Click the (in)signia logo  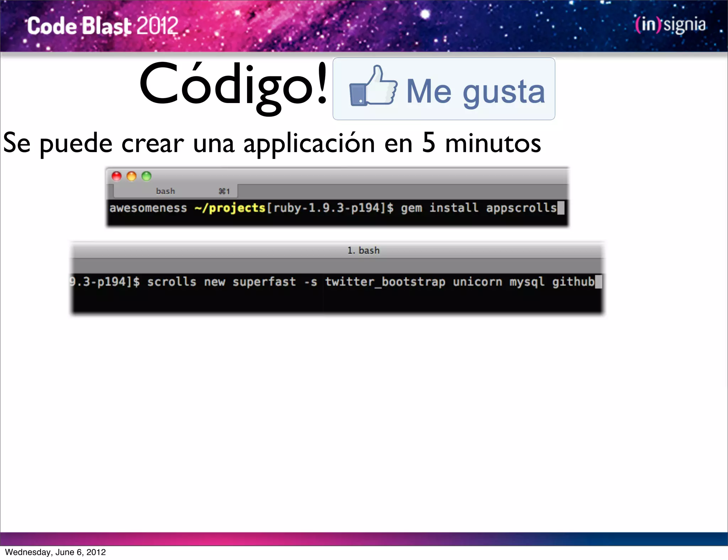click(670, 25)
